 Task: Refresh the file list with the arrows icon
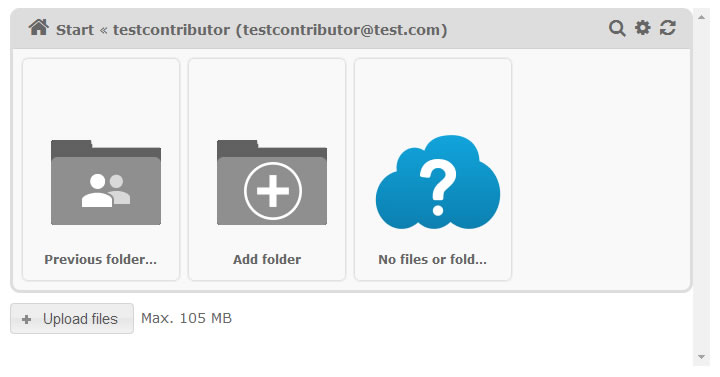(x=668, y=28)
